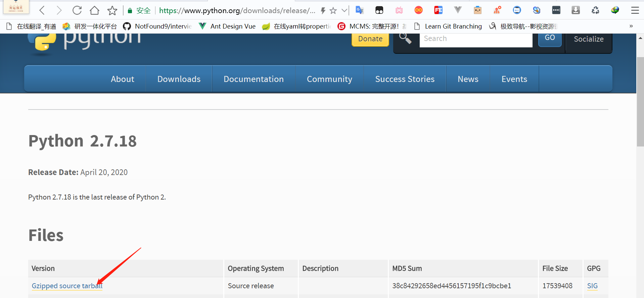Image resolution: width=644 pixels, height=298 pixels.
Task: Open the Documentation navigation menu
Action: [x=254, y=79]
